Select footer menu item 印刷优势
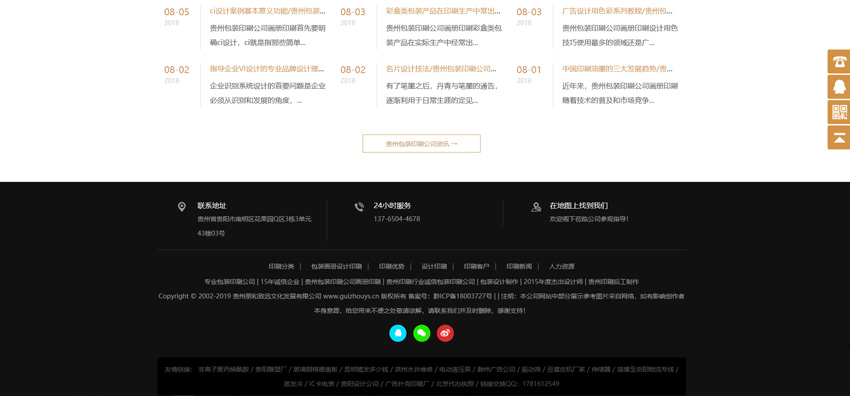The image size is (850, 396). coord(391,267)
